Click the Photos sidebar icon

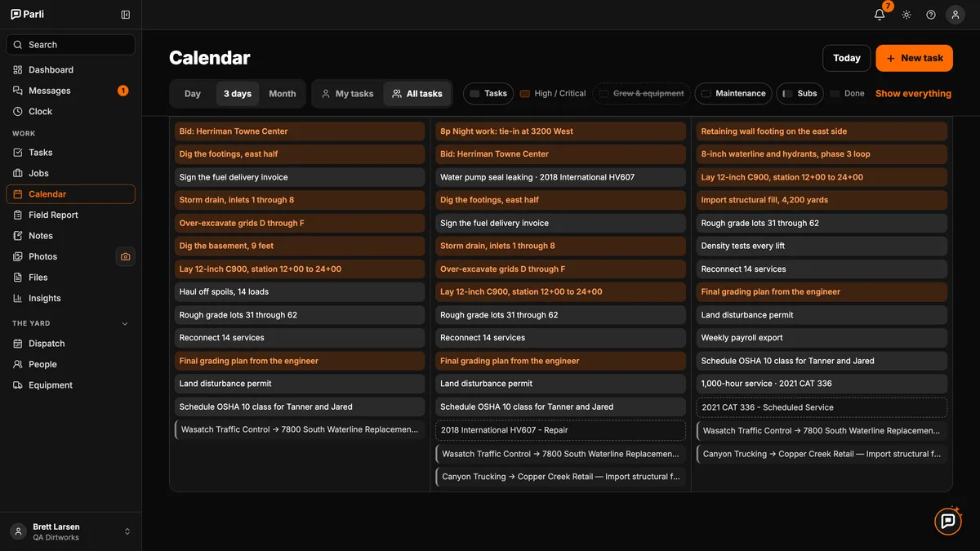click(x=18, y=256)
